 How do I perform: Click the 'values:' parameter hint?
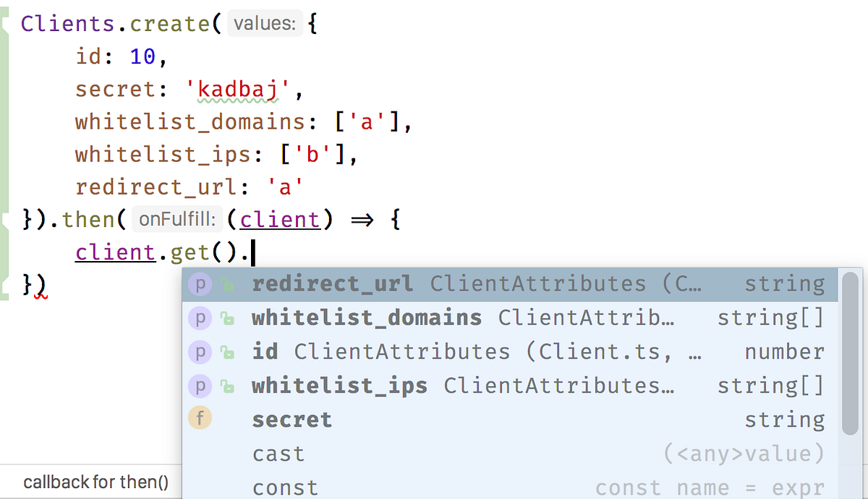tap(265, 23)
